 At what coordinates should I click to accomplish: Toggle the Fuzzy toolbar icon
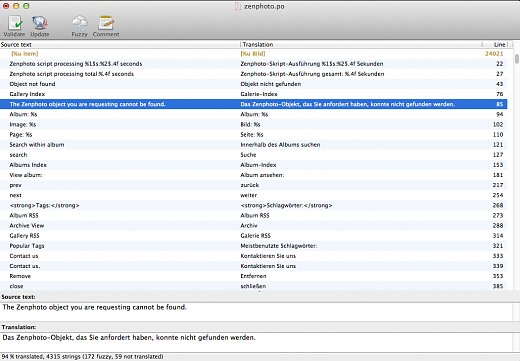coord(79,26)
